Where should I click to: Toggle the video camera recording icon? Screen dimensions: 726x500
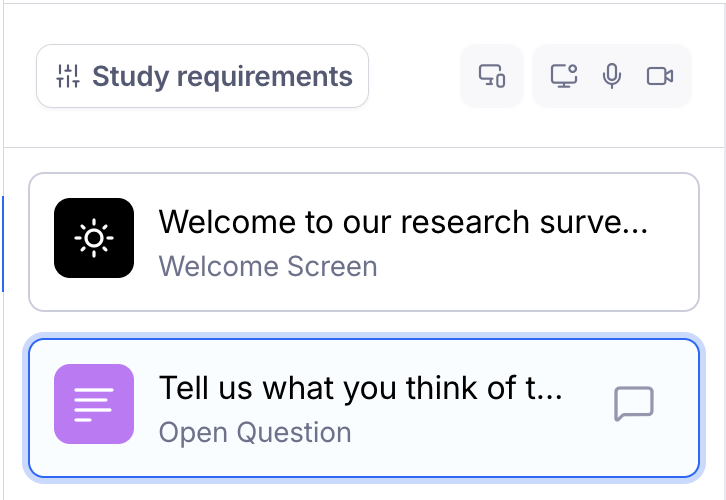coord(660,76)
